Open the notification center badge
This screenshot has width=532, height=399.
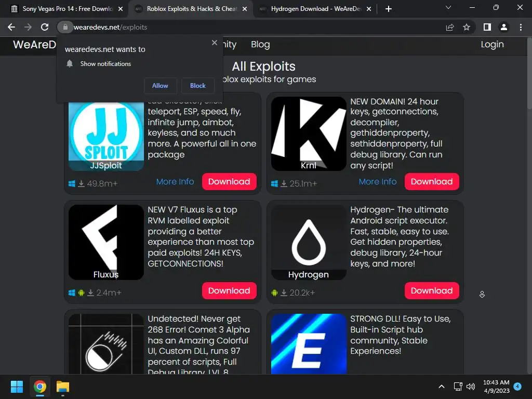[x=517, y=386]
